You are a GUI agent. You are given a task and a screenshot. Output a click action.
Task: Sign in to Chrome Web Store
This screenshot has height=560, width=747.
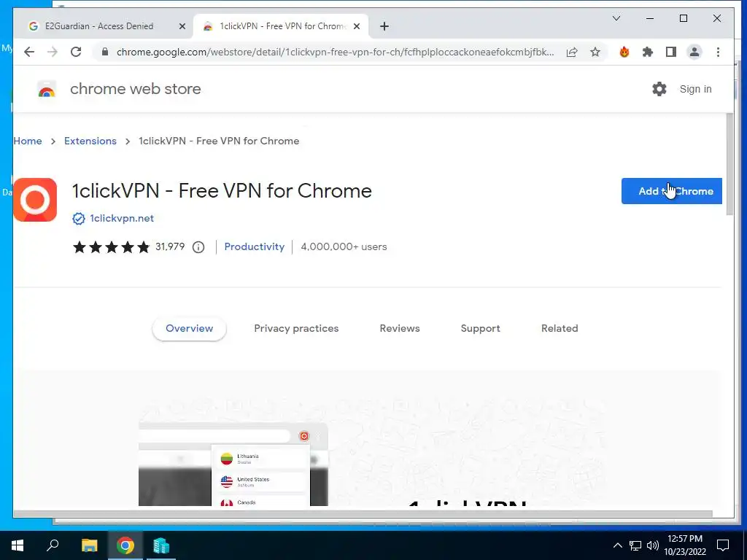pyautogui.click(x=695, y=89)
